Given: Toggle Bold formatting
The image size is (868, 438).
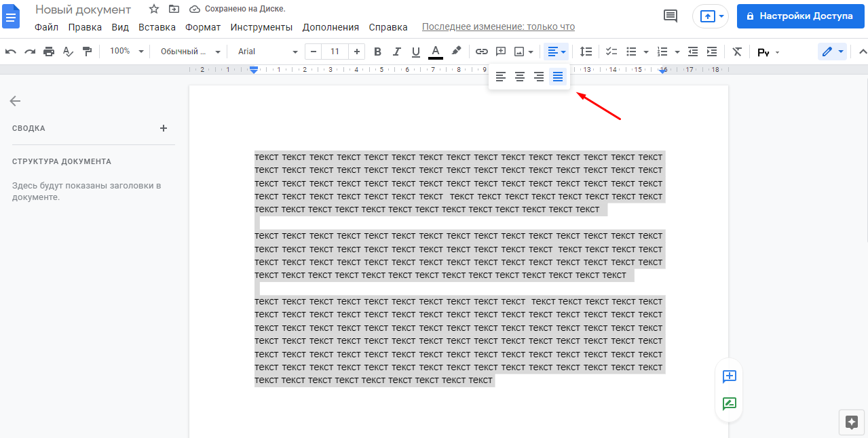Looking at the screenshot, I should pyautogui.click(x=378, y=52).
